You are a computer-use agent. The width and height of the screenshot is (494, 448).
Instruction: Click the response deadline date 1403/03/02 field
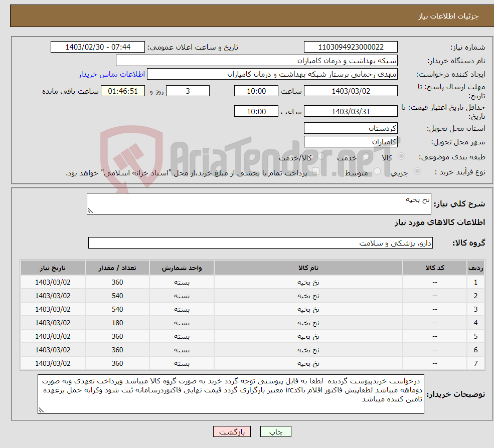(351, 91)
